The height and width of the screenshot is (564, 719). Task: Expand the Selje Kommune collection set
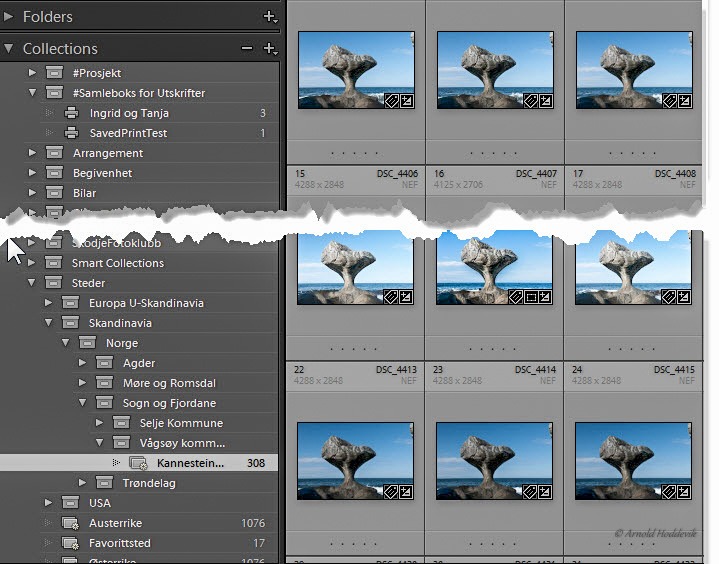point(99,423)
